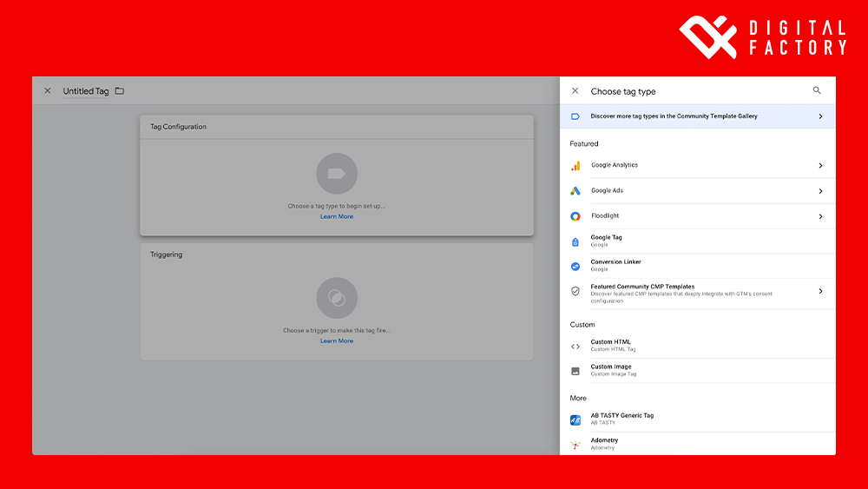This screenshot has width=868, height=489.
Task: Click the Google Ads logo icon
Action: 575,191
